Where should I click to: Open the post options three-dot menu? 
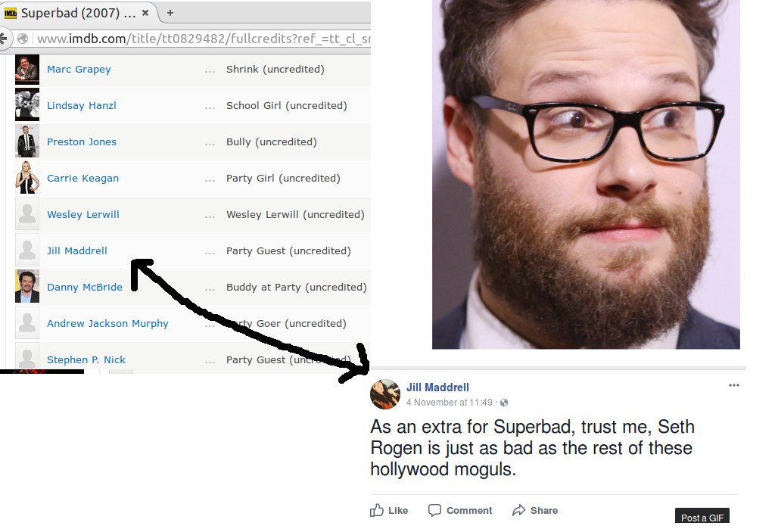[734, 385]
